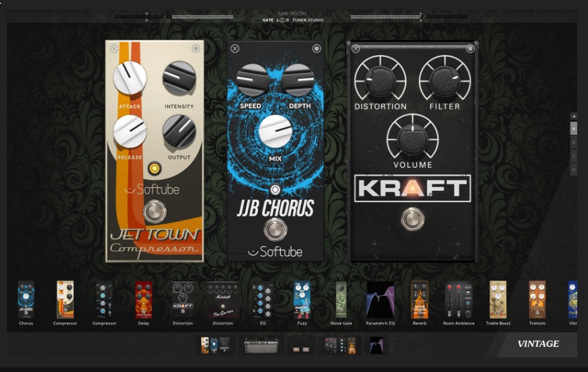Stomp the JJB Chorus footswitch
The image size is (588, 372).
275,229
